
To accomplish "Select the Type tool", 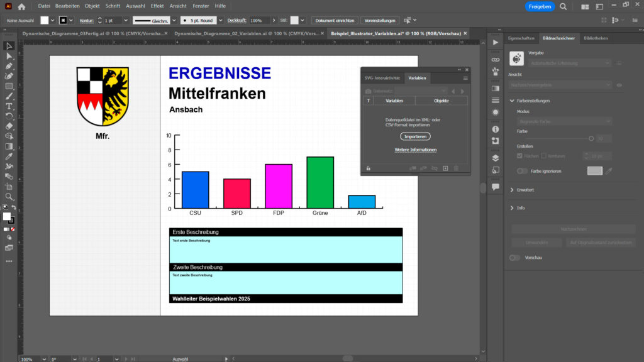I will click(9, 106).
